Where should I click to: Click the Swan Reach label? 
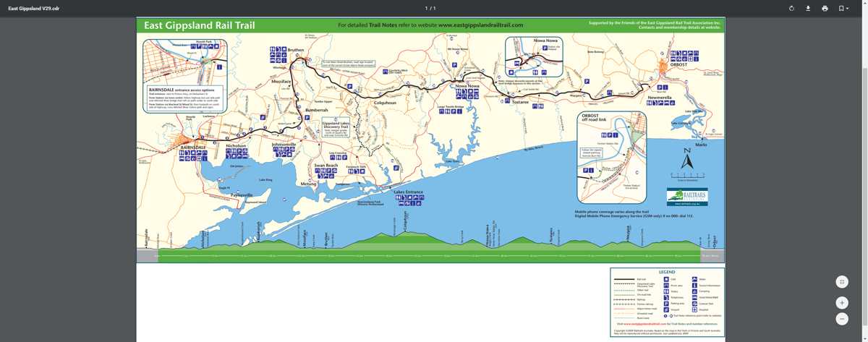pos(325,165)
